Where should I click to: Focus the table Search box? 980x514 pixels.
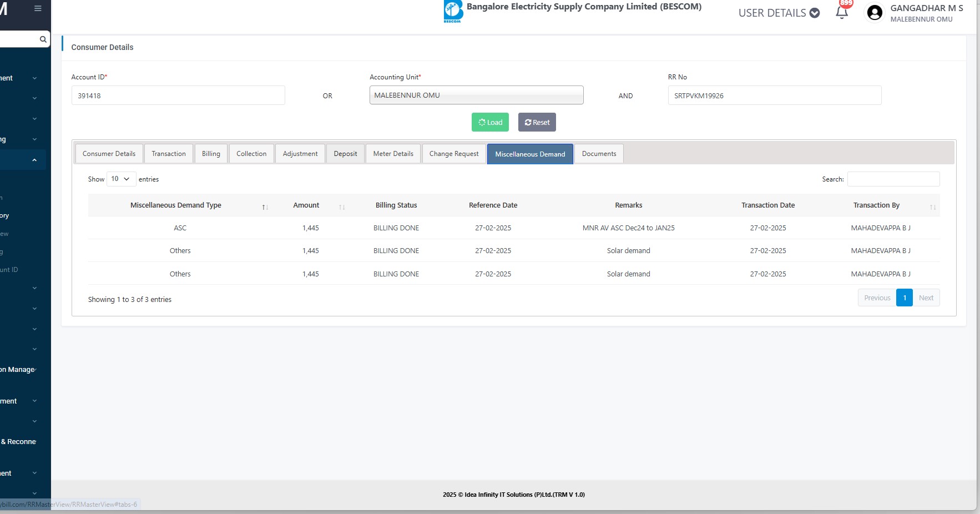pos(893,179)
